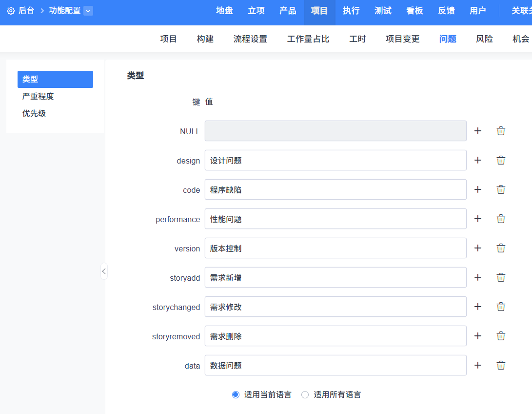This screenshot has width=532, height=414.
Task: Remove the storychanged entry via trash icon
Action: click(x=501, y=307)
